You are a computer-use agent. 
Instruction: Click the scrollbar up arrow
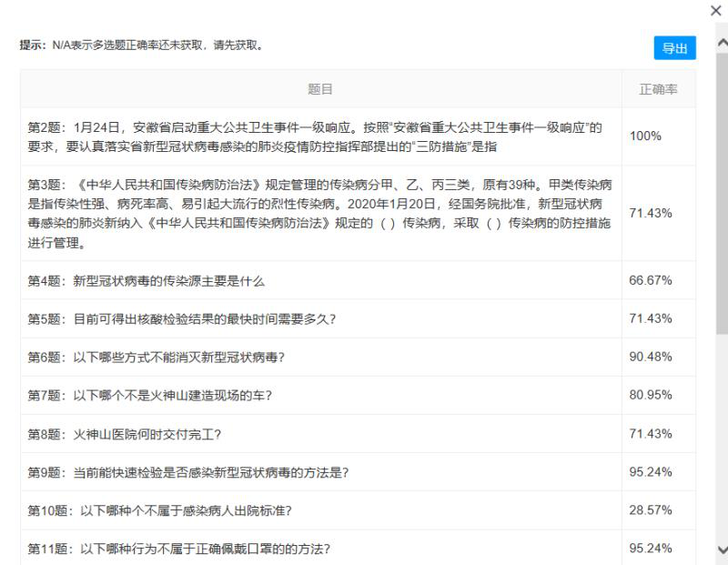point(722,43)
